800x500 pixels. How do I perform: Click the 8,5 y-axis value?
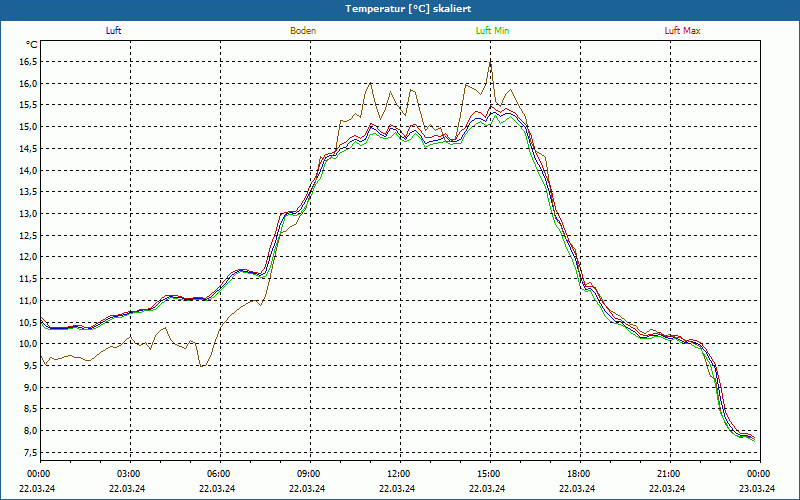tap(30, 409)
